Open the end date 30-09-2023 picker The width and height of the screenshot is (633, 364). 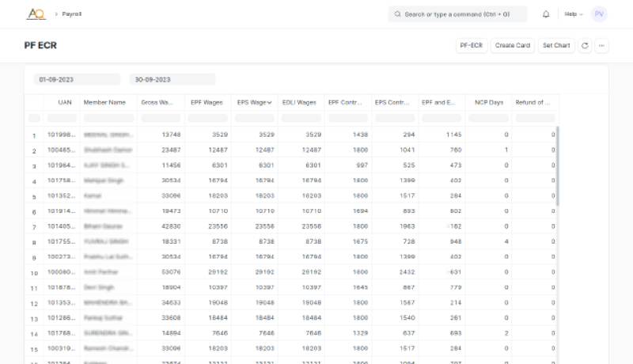click(172, 79)
